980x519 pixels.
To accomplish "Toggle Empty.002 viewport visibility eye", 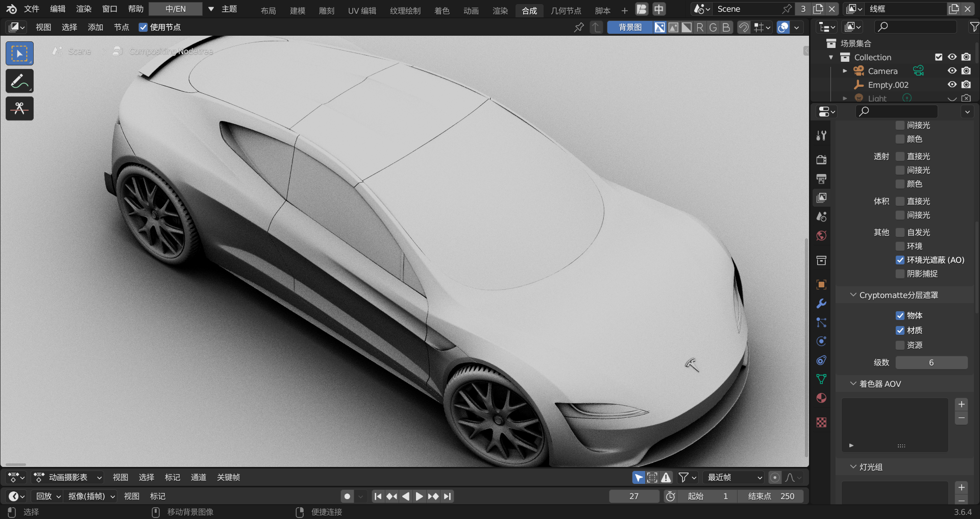I will (x=952, y=85).
